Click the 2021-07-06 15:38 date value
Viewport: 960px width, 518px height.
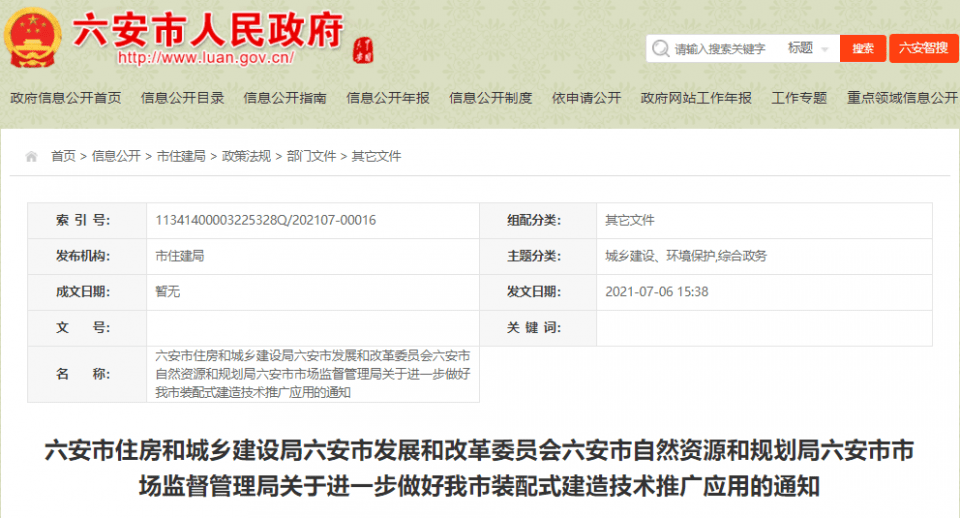[656, 292]
